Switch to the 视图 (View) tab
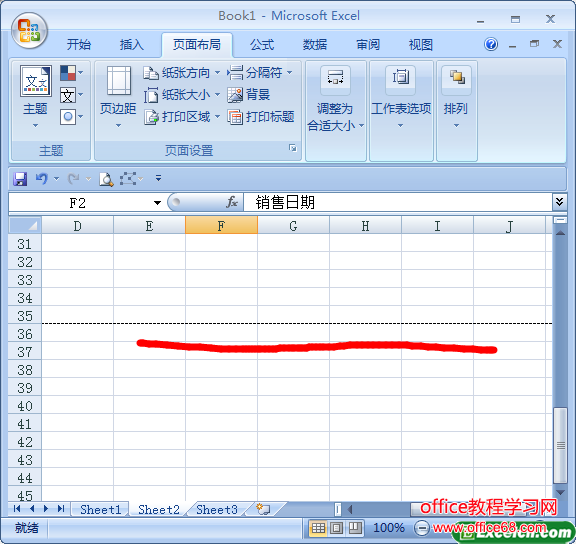The width and height of the screenshot is (576, 544). click(x=421, y=45)
